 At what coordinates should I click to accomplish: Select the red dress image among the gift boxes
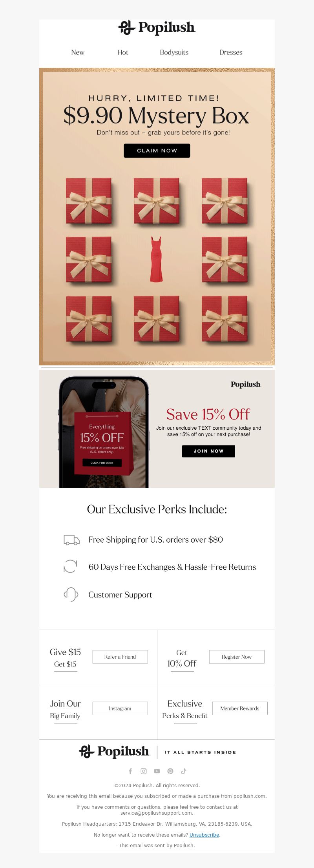(156, 259)
